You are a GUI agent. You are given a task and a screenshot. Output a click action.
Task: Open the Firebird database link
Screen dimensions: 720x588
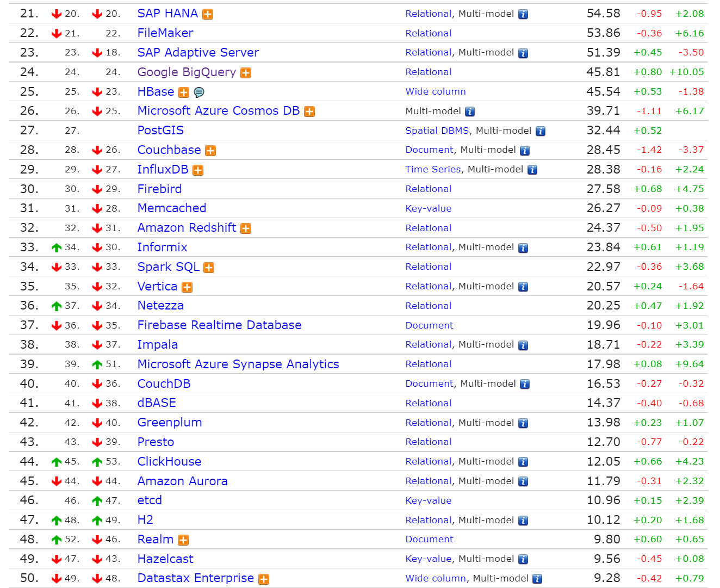[x=159, y=189]
